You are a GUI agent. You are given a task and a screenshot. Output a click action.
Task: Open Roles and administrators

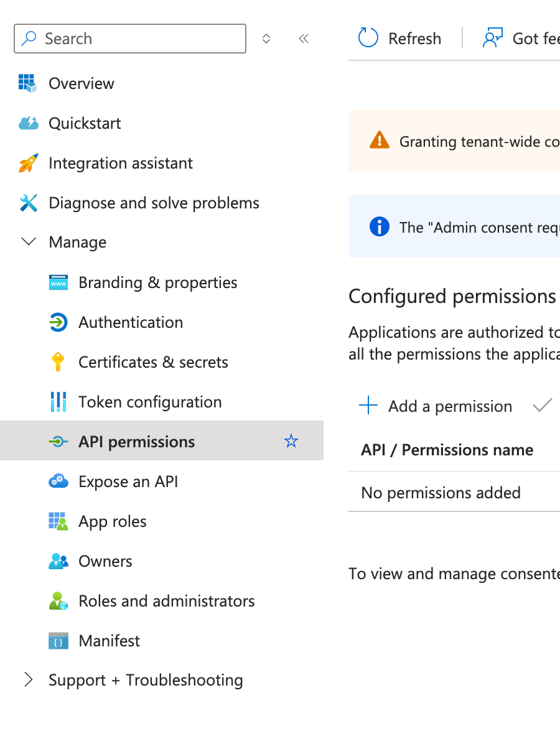(166, 601)
